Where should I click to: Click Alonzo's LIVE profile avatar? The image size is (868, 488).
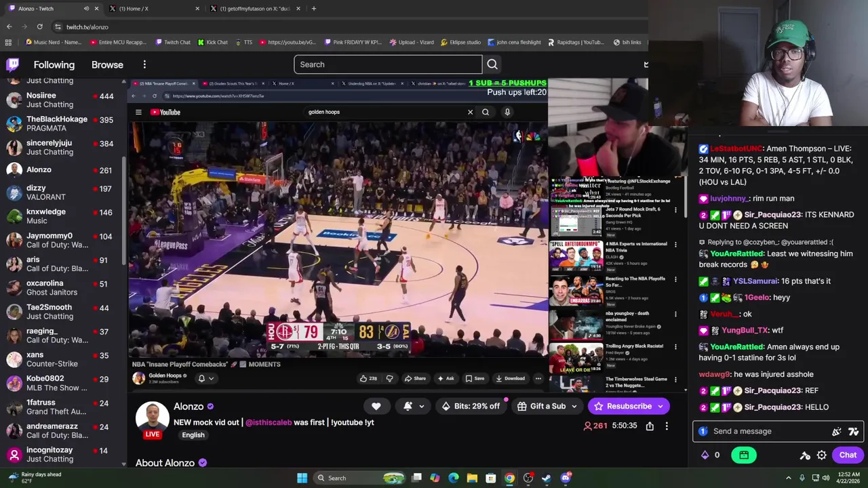pyautogui.click(x=153, y=420)
